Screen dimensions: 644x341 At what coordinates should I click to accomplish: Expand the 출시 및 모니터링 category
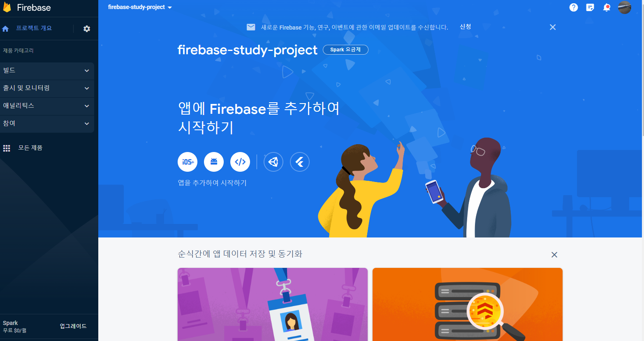47,88
